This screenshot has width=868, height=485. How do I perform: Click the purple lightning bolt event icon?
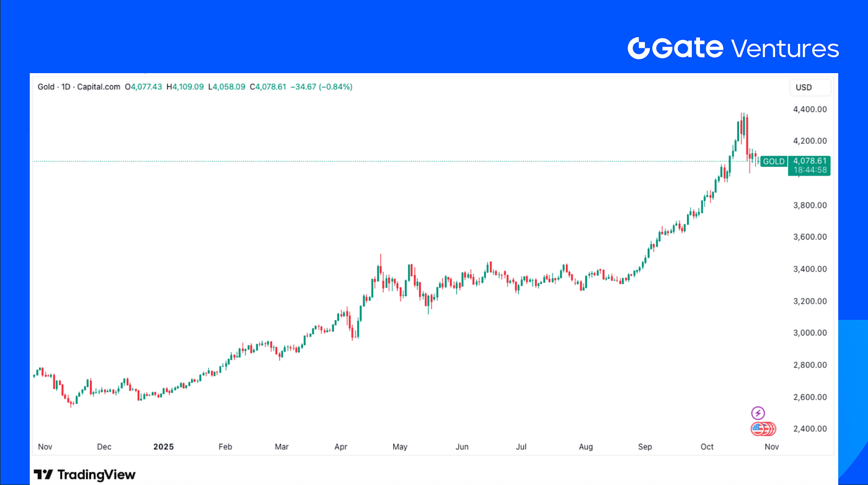click(758, 413)
